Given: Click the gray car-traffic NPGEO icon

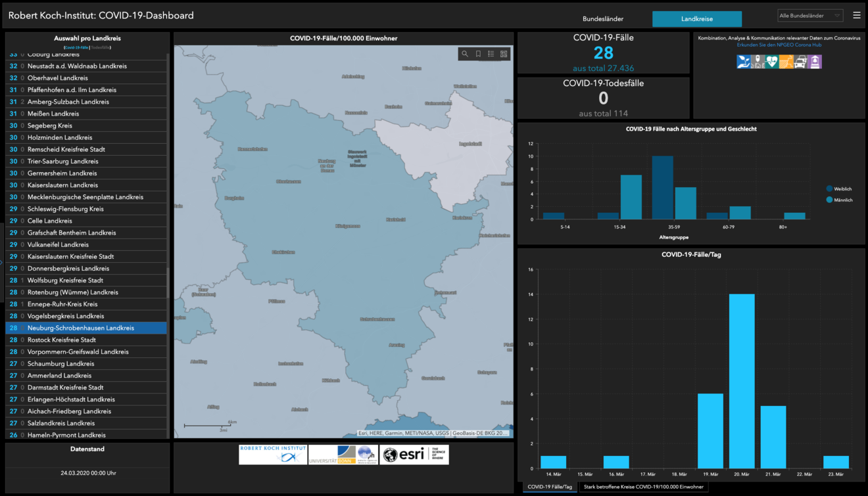Looking at the screenshot, I should click(801, 62).
